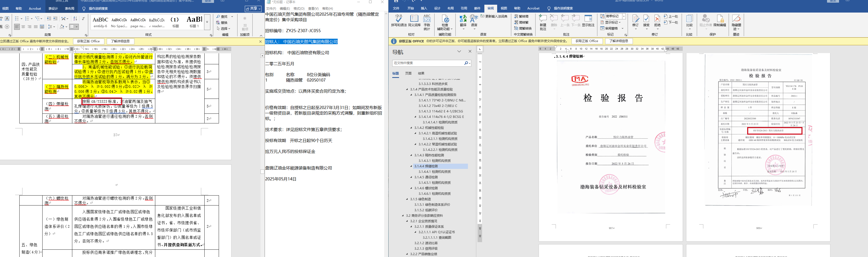Screen dimensions: 868x257
Task: Open 编辑(E) menu in Notepad
Action: tap(285, 8)
